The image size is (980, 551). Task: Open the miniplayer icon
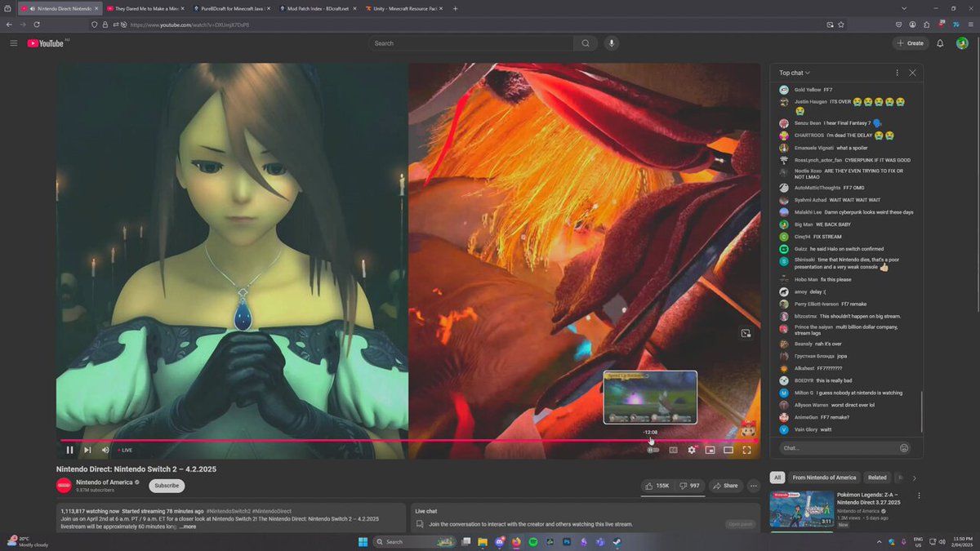tap(710, 450)
